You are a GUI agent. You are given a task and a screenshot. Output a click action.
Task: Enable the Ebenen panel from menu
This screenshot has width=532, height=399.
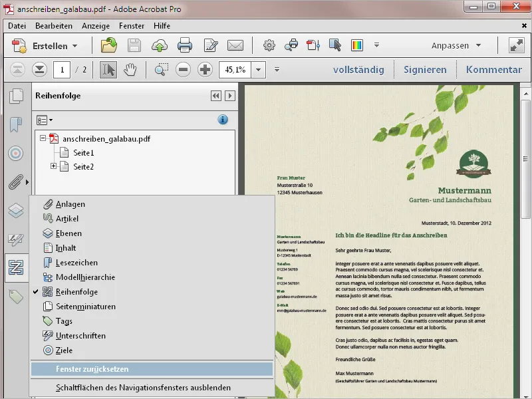(68, 233)
